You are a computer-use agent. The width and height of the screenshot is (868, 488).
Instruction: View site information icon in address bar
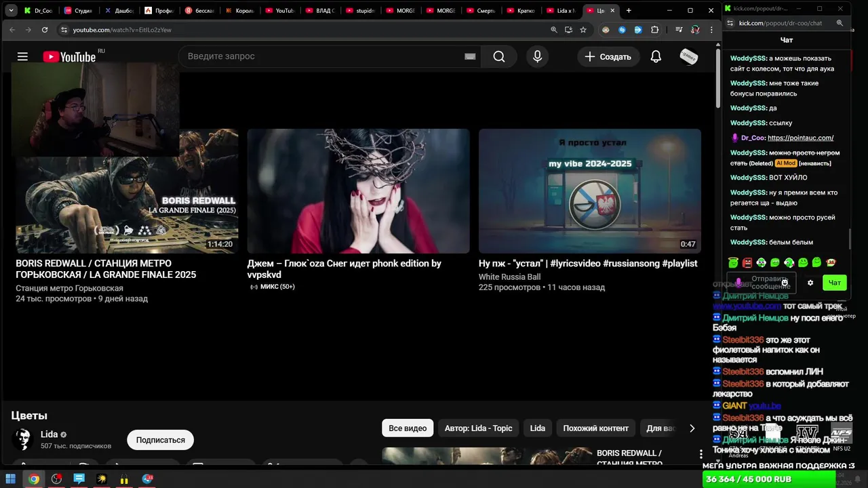coord(64,30)
